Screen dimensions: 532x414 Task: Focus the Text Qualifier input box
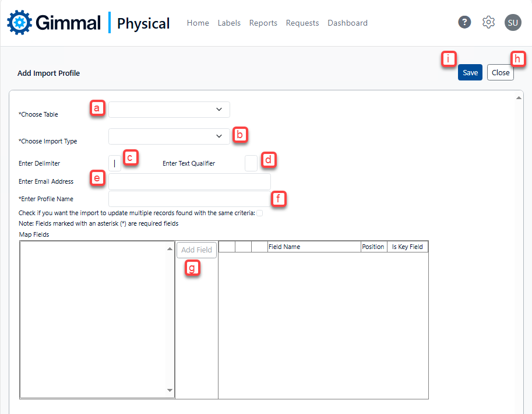pyautogui.click(x=251, y=164)
